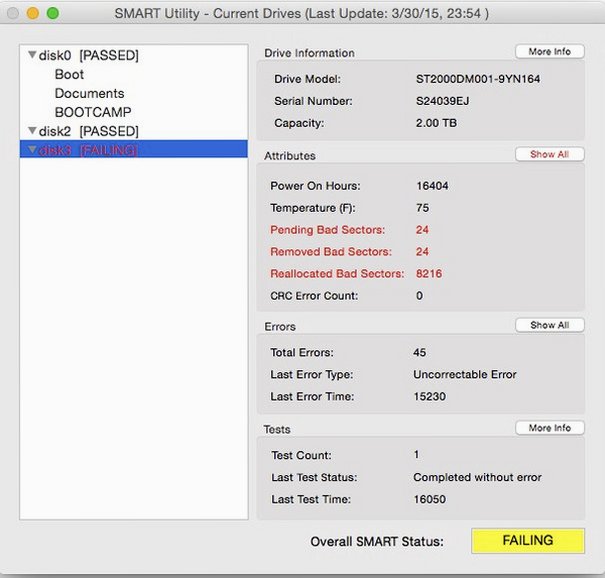Click Last Test Time value 16050
Viewport: 605px width, 578px height.
tap(429, 499)
